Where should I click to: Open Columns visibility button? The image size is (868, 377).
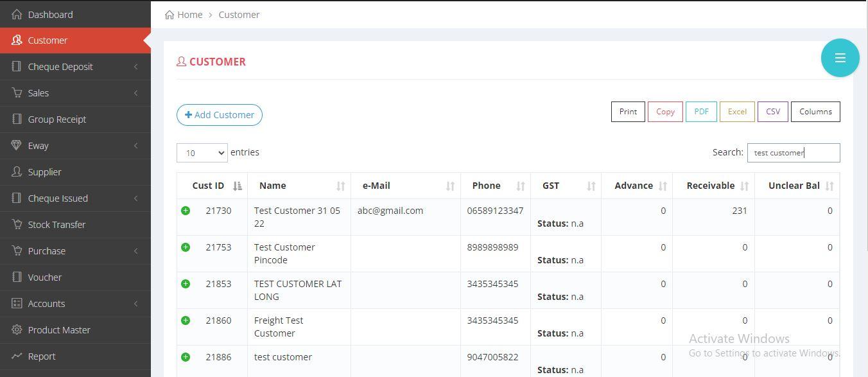[x=815, y=112]
